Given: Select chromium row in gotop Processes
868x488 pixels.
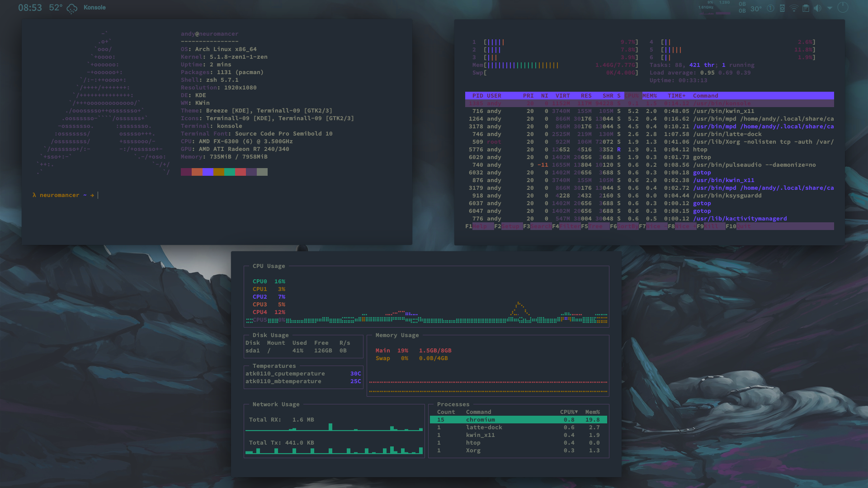Looking at the screenshot, I should [x=519, y=420].
